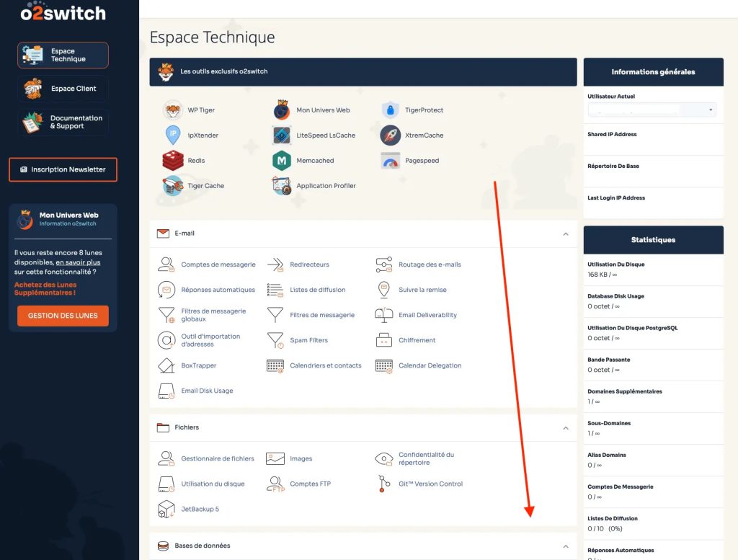Click the Bases de données header title
Screen dimensions: 738x560
203,546
